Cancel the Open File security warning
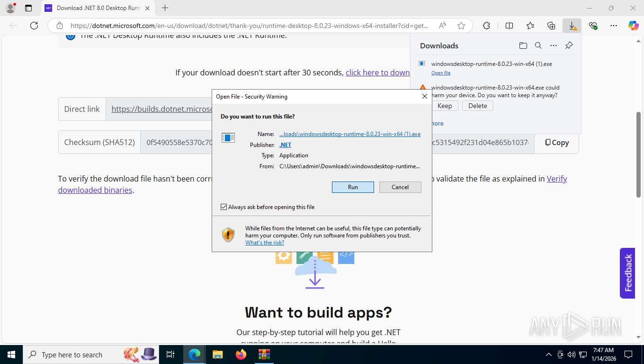The height and width of the screenshot is (364, 644). tap(400, 187)
